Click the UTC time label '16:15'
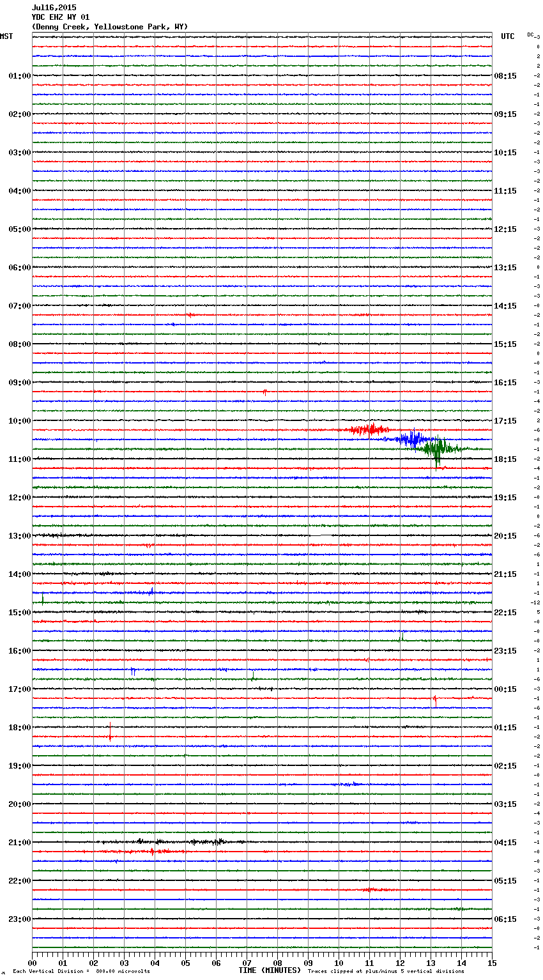This screenshot has width=543, height=980. tap(505, 383)
